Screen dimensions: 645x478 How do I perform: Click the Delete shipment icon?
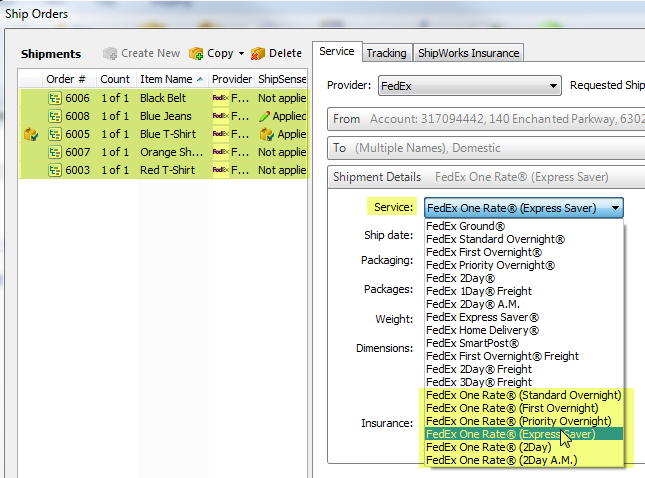pyautogui.click(x=258, y=53)
